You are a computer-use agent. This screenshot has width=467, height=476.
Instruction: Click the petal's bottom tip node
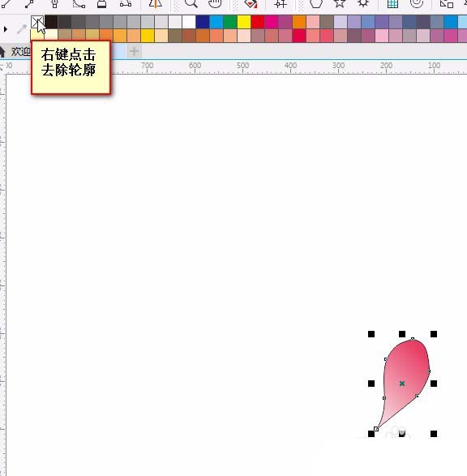click(x=376, y=429)
